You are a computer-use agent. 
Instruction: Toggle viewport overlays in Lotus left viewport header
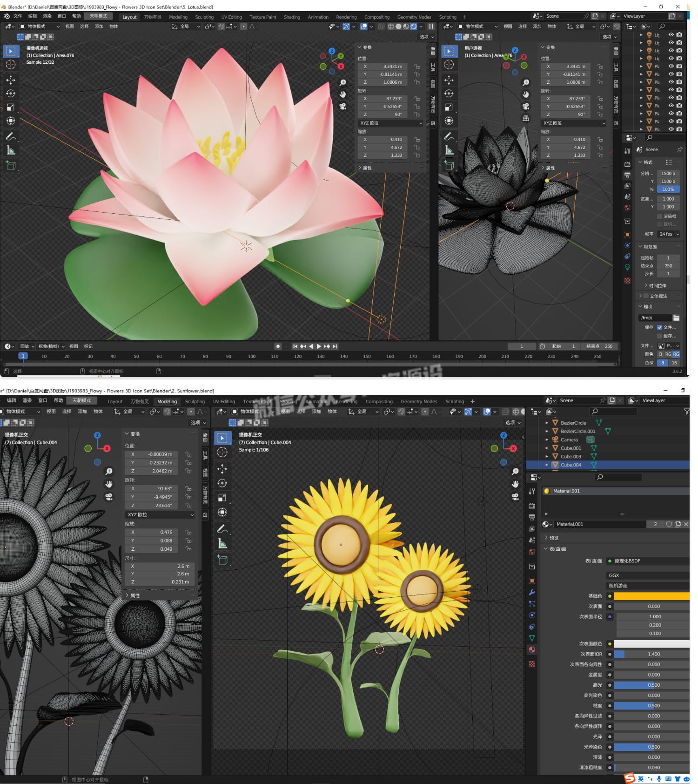(x=364, y=27)
